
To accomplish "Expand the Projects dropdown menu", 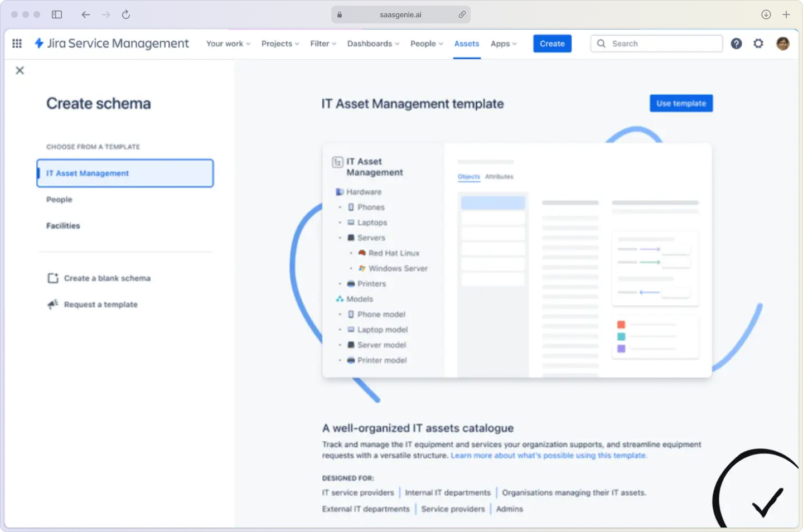I will click(280, 43).
